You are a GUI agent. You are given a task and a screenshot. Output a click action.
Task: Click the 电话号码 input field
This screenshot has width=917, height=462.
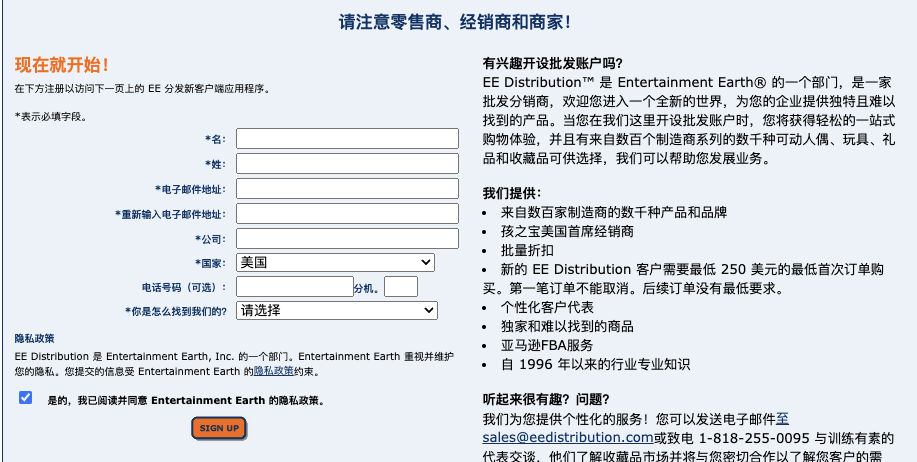click(x=295, y=287)
